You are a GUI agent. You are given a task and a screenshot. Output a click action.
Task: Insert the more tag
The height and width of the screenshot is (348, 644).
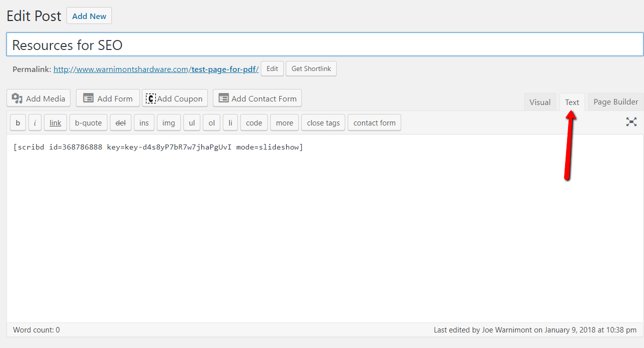point(285,122)
